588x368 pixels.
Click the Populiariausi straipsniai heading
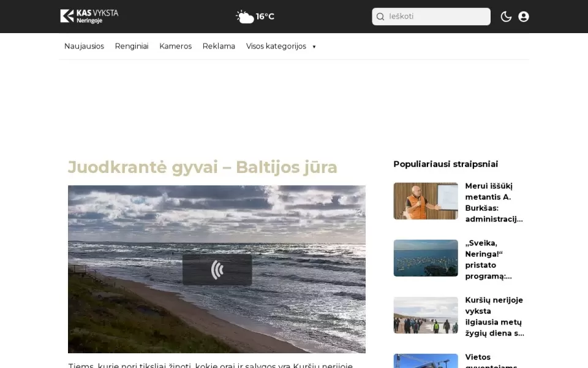coord(445,164)
